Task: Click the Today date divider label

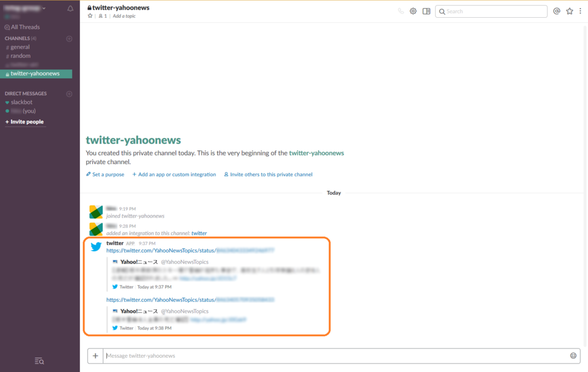Action: [334, 193]
